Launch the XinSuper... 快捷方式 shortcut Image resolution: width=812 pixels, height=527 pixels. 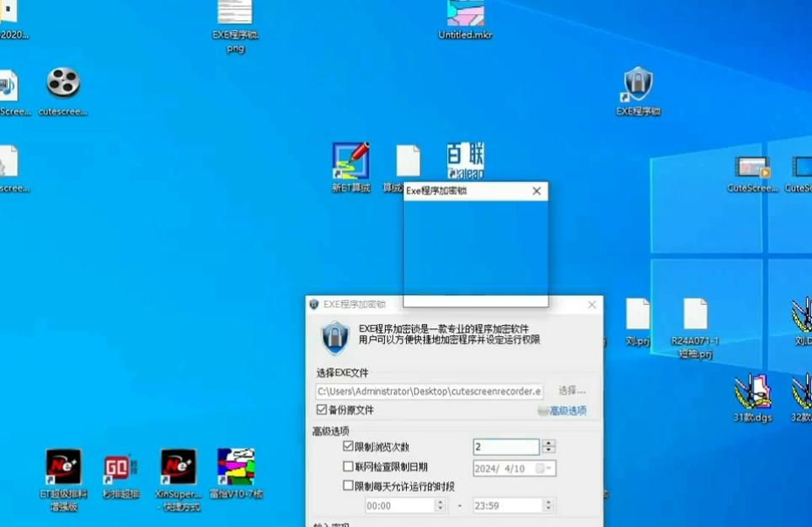tap(179, 481)
